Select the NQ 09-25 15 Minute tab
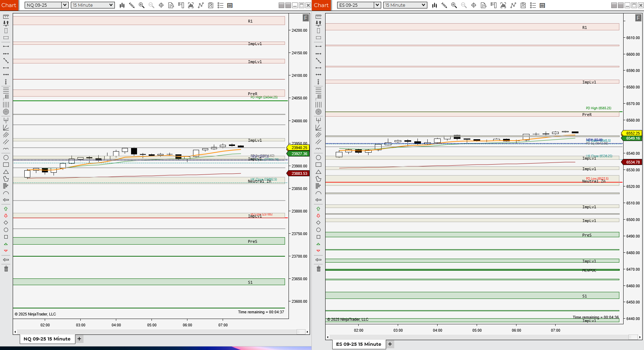Screen dimensions: 644x350 pyautogui.click(x=47, y=339)
